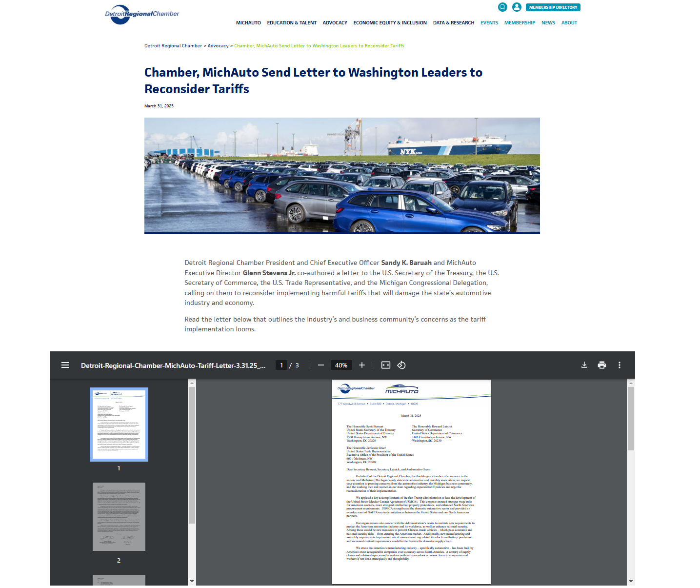Click the PDF page number field

click(x=281, y=365)
